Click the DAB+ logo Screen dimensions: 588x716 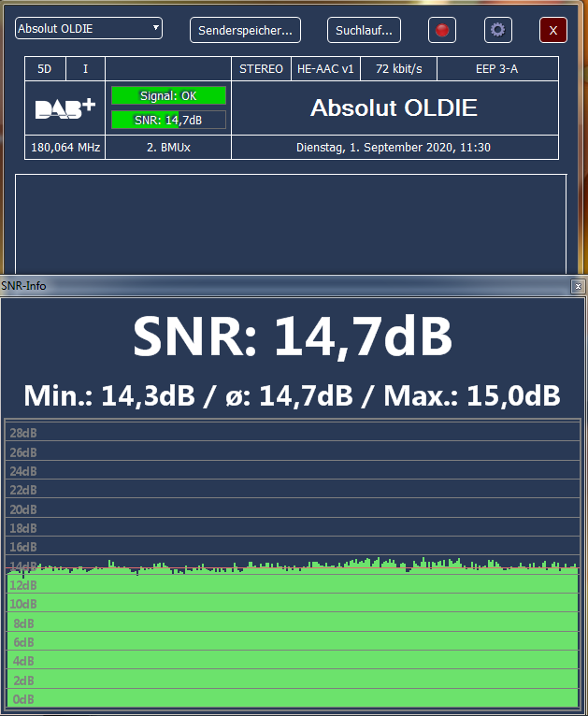(65, 107)
